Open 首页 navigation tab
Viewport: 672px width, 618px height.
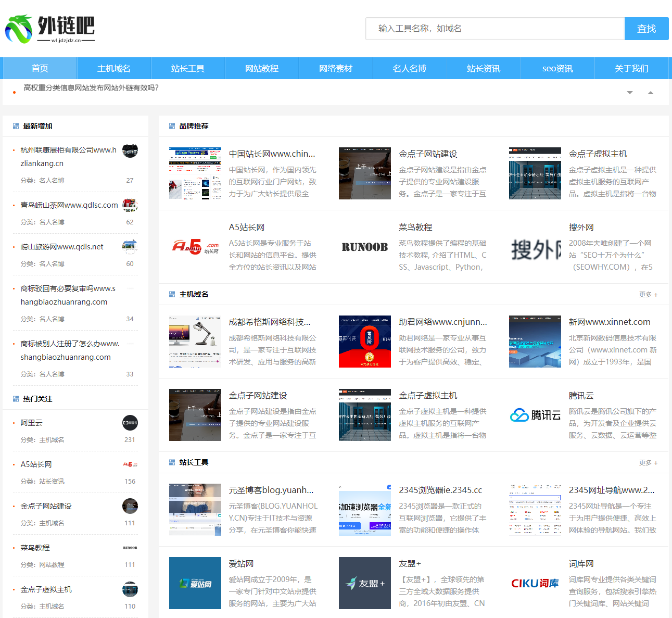click(40, 68)
